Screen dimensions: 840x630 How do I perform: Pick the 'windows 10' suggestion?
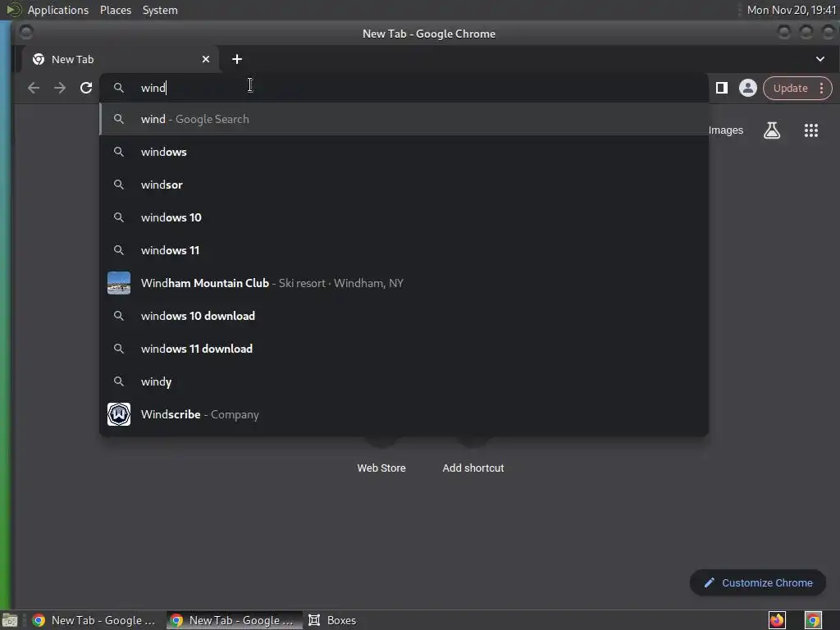pyautogui.click(x=404, y=217)
